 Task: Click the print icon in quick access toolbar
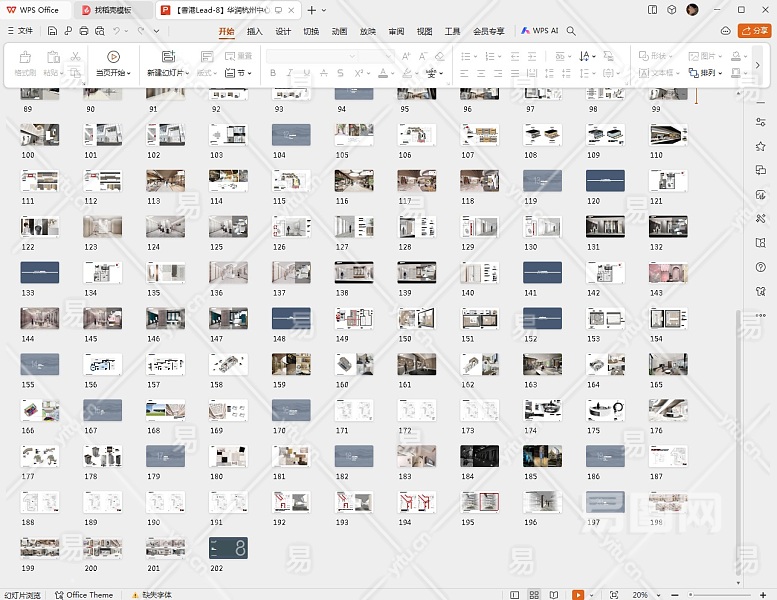[x=82, y=31]
